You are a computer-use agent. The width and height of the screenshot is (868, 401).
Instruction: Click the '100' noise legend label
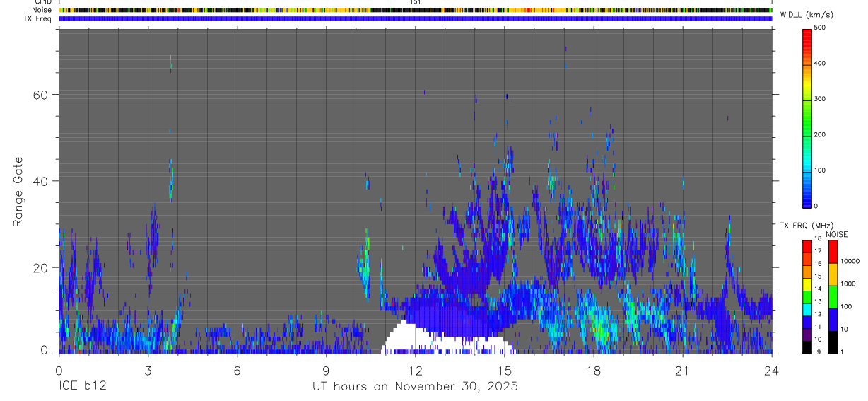[846, 307]
